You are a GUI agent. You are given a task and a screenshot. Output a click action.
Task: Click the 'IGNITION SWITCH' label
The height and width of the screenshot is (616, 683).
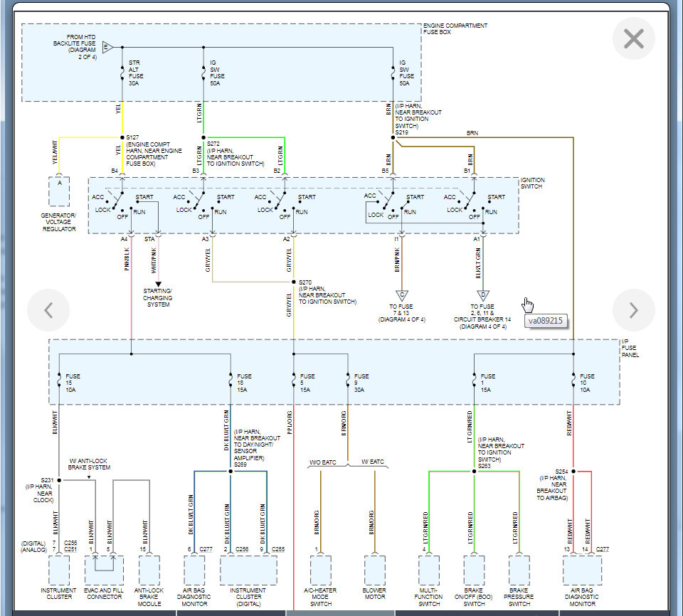[532, 183]
